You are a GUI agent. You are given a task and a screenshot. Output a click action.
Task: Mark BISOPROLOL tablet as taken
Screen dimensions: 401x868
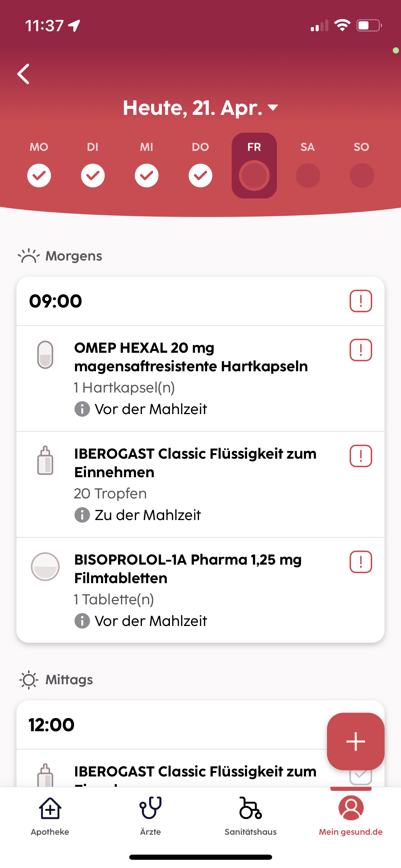[361, 562]
